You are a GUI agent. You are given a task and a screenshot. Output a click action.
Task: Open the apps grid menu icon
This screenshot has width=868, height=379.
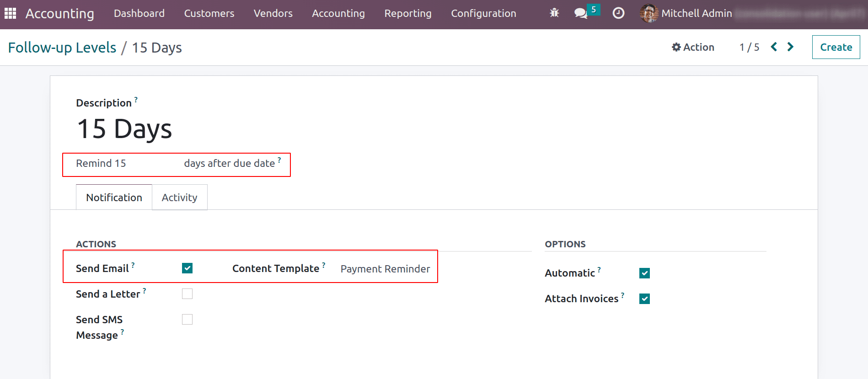pyautogui.click(x=10, y=13)
